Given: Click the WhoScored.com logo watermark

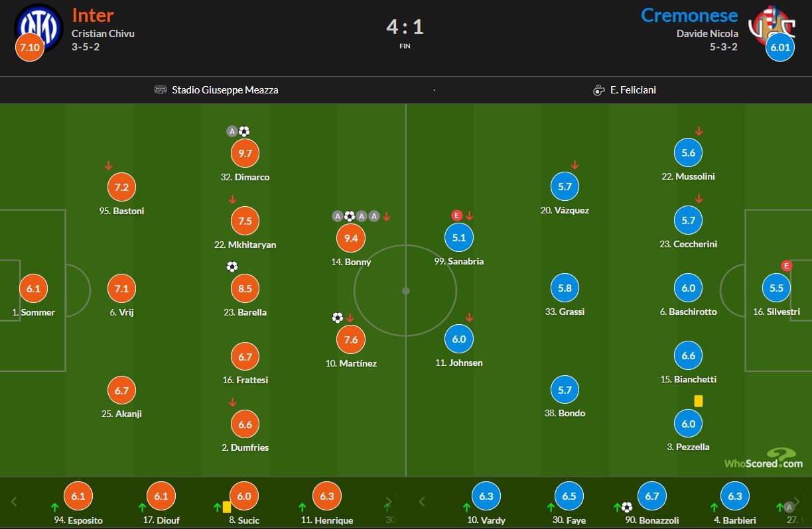Looking at the screenshot, I should click(764, 459).
